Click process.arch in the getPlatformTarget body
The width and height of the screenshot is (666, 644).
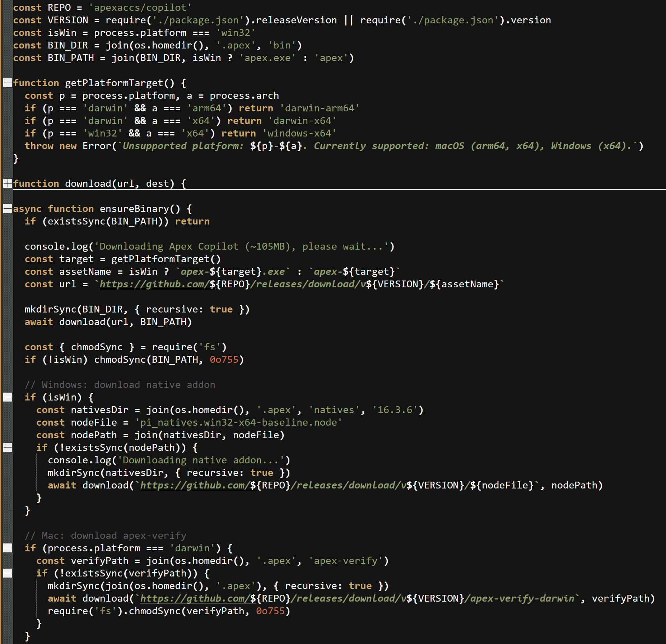tap(244, 96)
